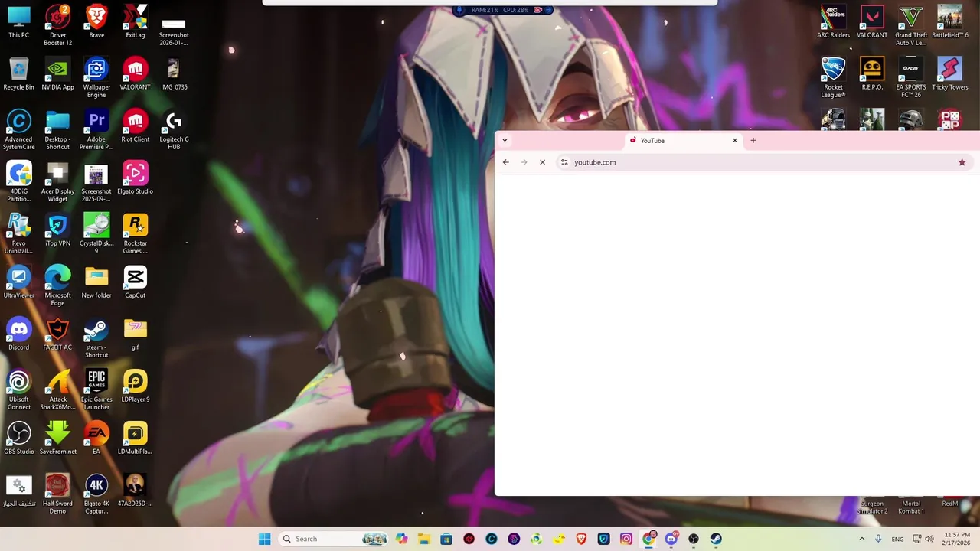
Task: View site information for youtube.com
Action: pyautogui.click(x=564, y=162)
